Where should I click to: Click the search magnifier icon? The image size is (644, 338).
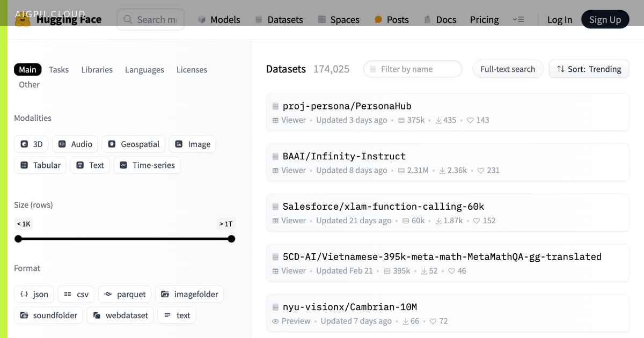pos(128,19)
